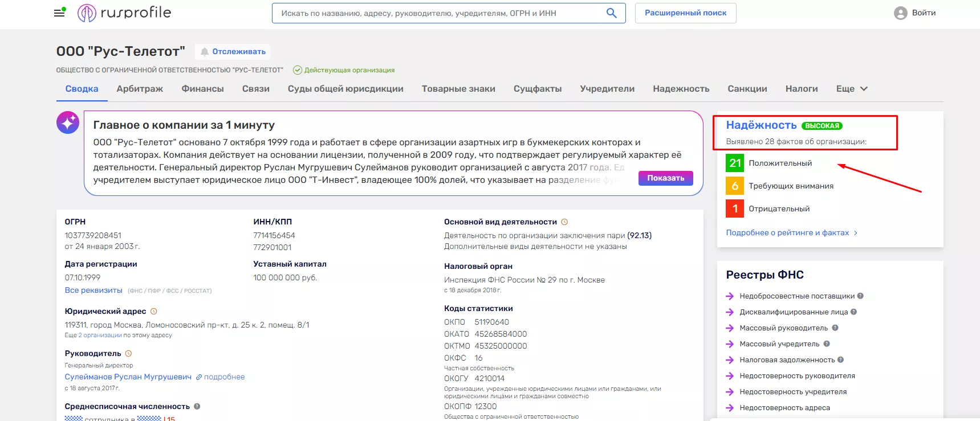The width and height of the screenshot is (980, 421).
Task: Click ОКПО code 51190640
Action: (492, 322)
